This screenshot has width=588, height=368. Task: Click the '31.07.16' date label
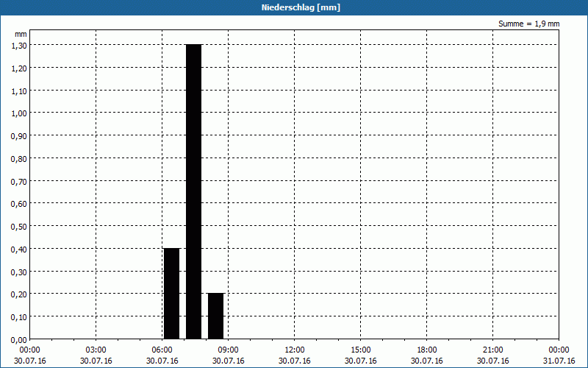[x=559, y=361]
